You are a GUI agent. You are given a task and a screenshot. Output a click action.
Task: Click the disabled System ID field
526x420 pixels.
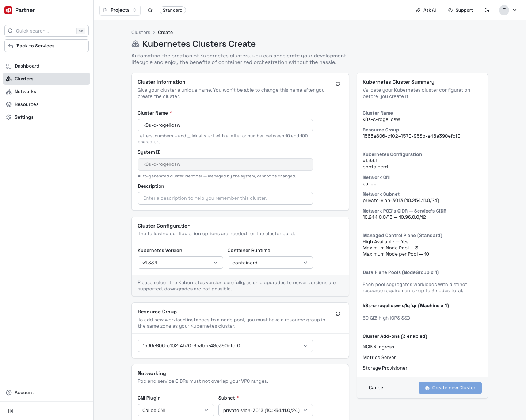pos(225,164)
